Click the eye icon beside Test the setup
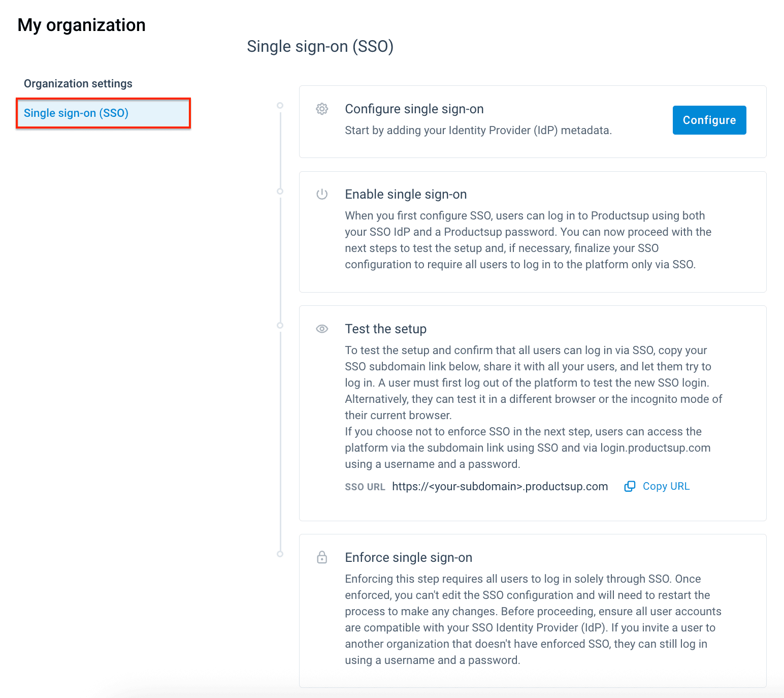 tap(322, 329)
